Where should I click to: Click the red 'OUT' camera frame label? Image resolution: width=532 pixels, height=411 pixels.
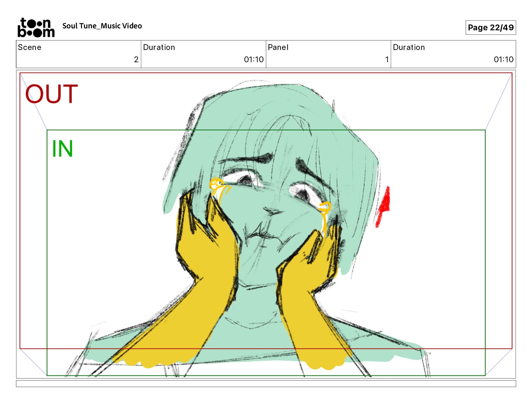(x=52, y=94)
